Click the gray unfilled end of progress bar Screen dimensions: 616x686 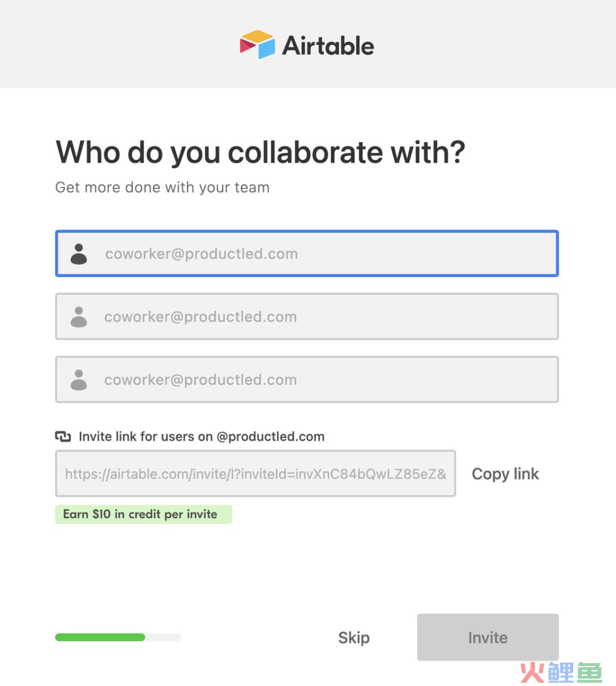(163, 637)
